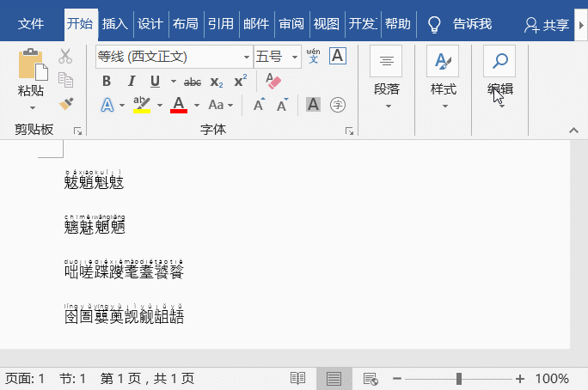Click page number 页面: 1 status

(x=25, y=379)
